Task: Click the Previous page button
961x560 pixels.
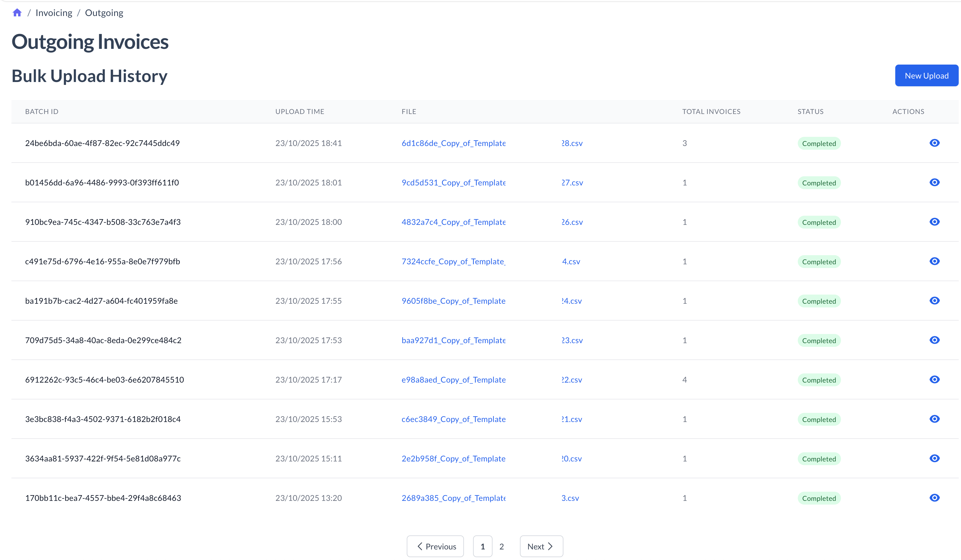Action: tap(435, 546)
